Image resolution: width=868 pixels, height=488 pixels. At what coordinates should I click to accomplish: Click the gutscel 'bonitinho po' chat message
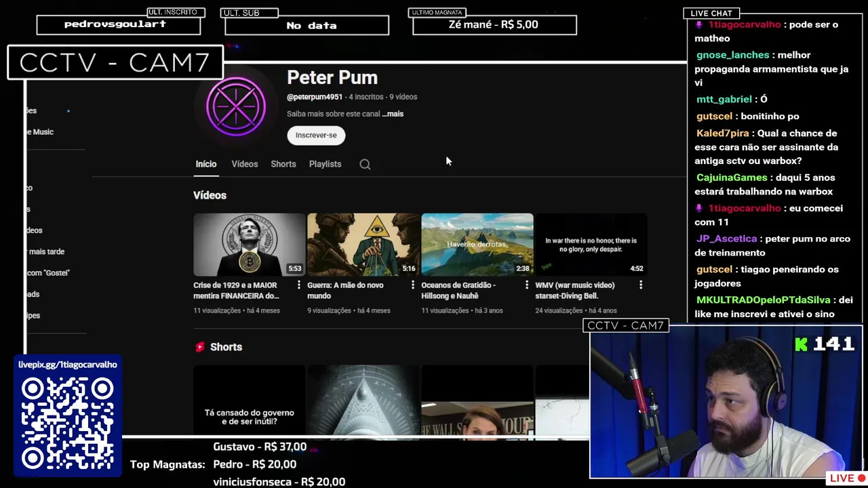coord(747,117)
